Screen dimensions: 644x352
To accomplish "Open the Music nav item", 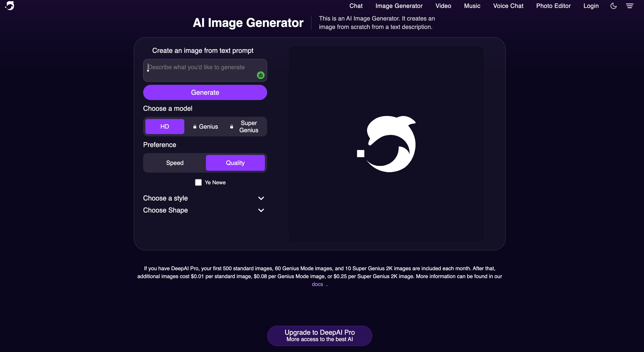I will 472,6.
